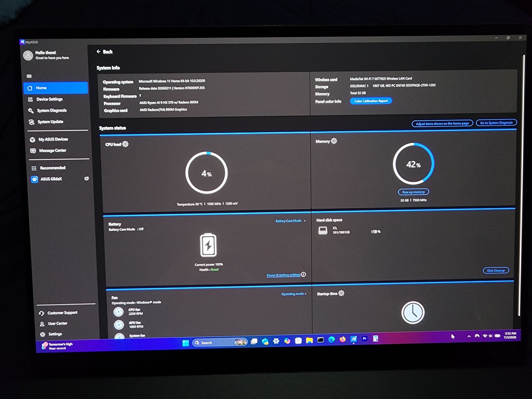532x399 pixels.
Task: Open Startup time gear settings
Action: point(341,293)
